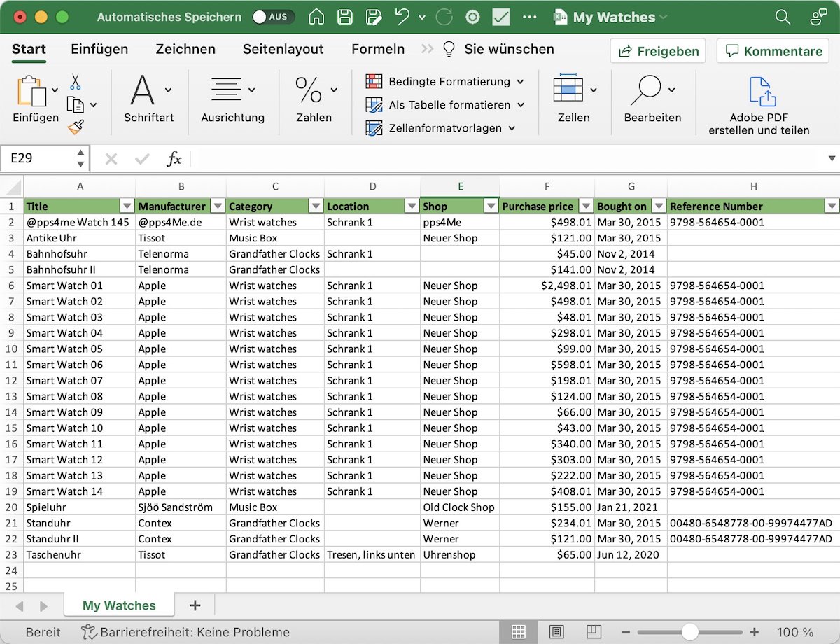840x644 pixels.
Task: Click the green checkmark icon in title bar
Action: click(501, 17)
